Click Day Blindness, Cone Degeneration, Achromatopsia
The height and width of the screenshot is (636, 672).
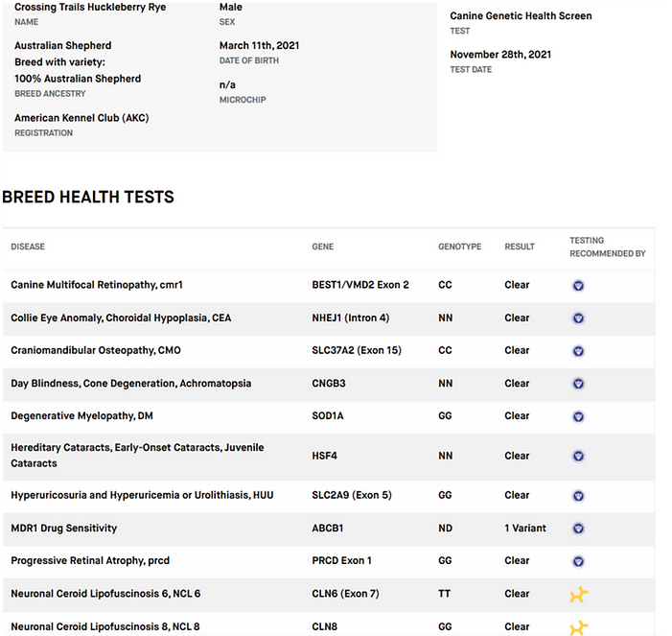point(130,384)
